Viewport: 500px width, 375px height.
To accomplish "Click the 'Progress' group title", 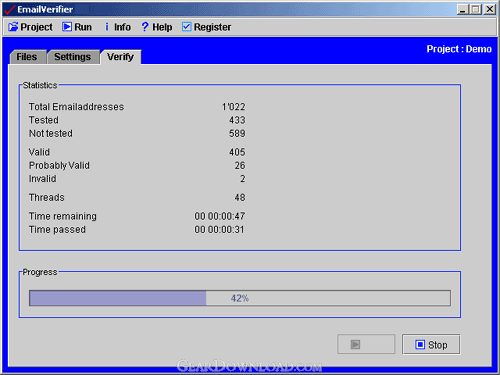I will click(x=40, y=272).
